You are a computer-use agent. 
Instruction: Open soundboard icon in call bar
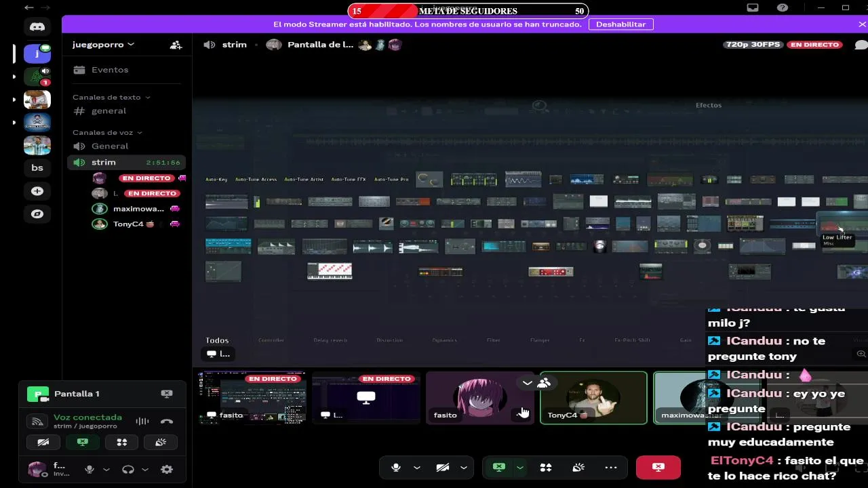click(x=578, y=468)
